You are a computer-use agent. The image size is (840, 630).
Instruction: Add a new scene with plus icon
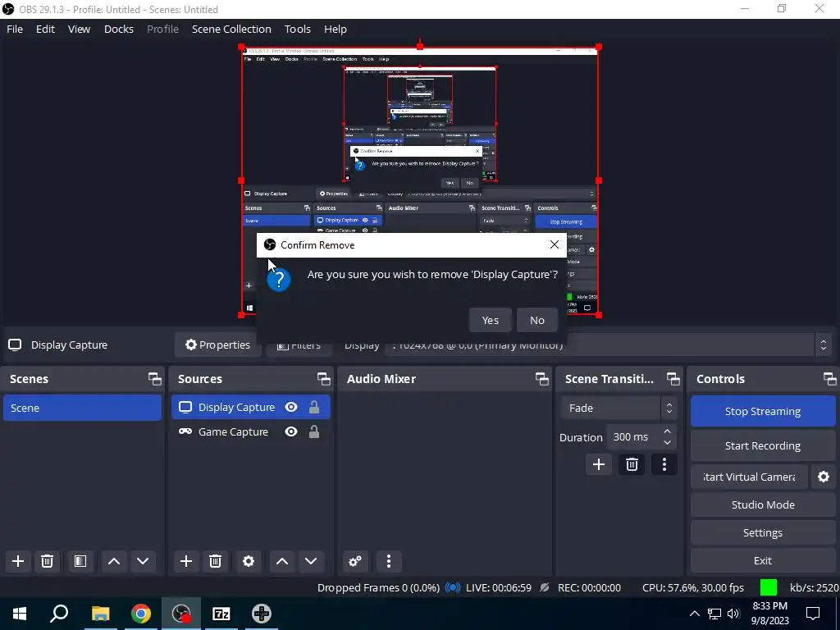click(18, 561)
